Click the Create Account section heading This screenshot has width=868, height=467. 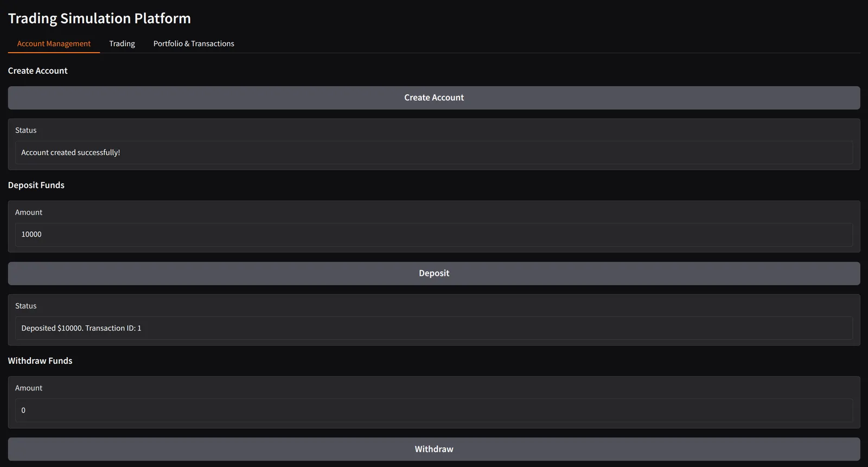pyautogui.click(x=37, y=71)
